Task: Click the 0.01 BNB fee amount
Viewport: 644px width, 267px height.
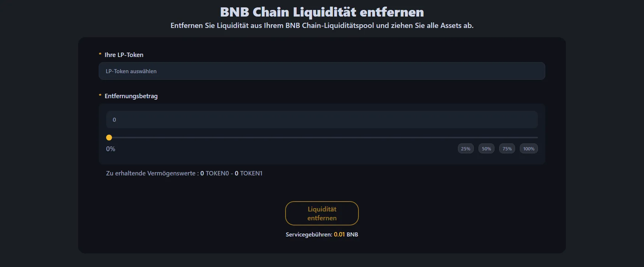Action: [x=346, y=235]
